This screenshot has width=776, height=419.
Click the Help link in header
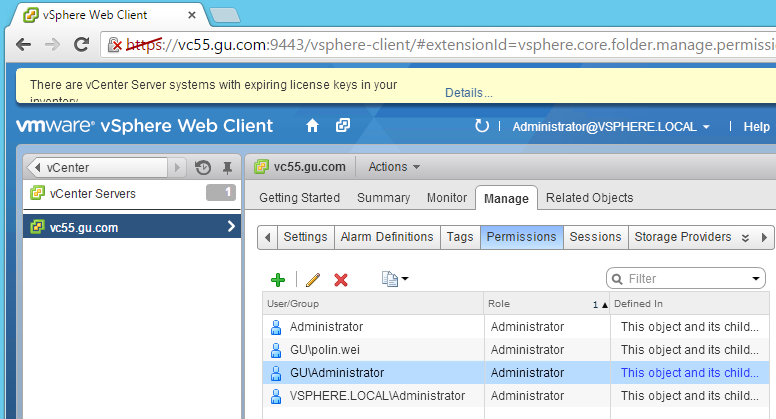click(757, 127)
